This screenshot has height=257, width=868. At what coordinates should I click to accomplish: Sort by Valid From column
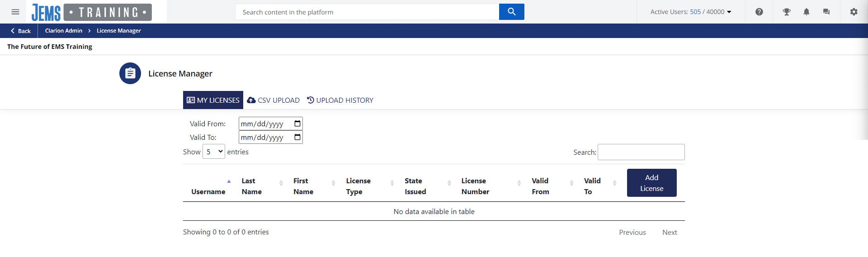550,186
